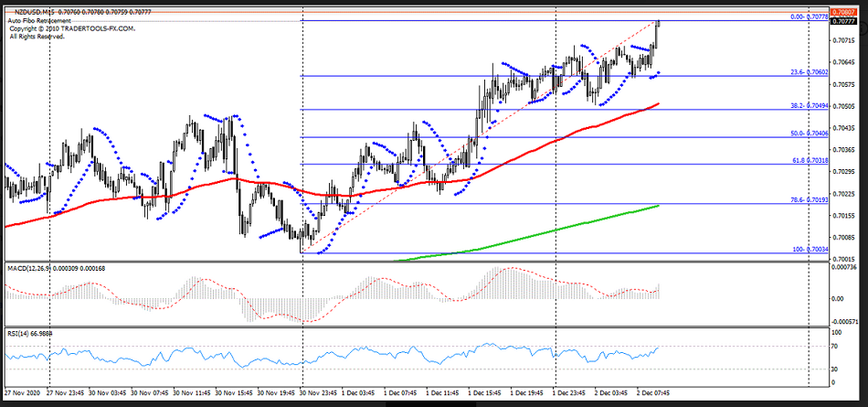Screen dimensions: 868x407
Task: Click the 100 Fibonacci level label
Action: point(808,250)
